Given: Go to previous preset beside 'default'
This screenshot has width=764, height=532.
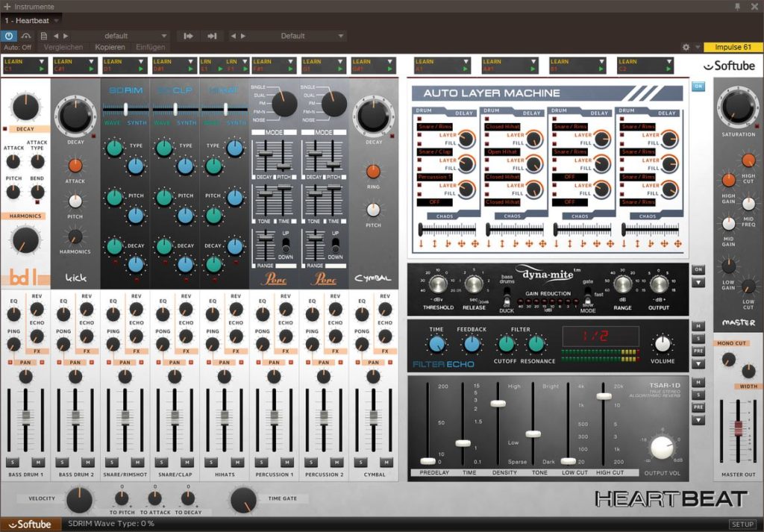Looking at the screenshot, I should [x=55, y=36].
